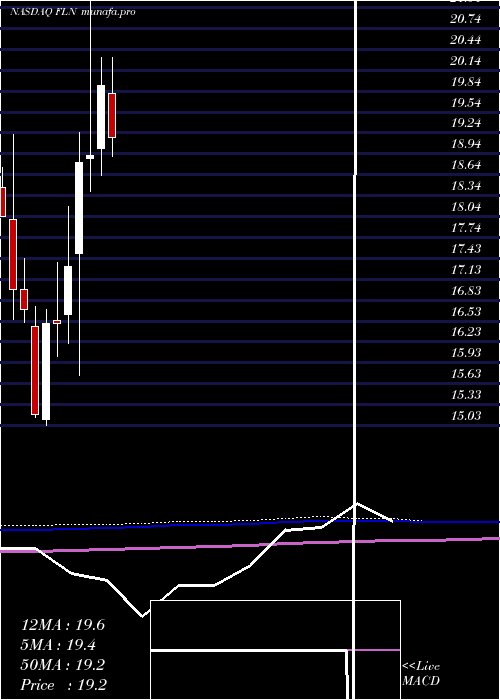
Task: Click the 17.13 price axis label
Action: 466,269
